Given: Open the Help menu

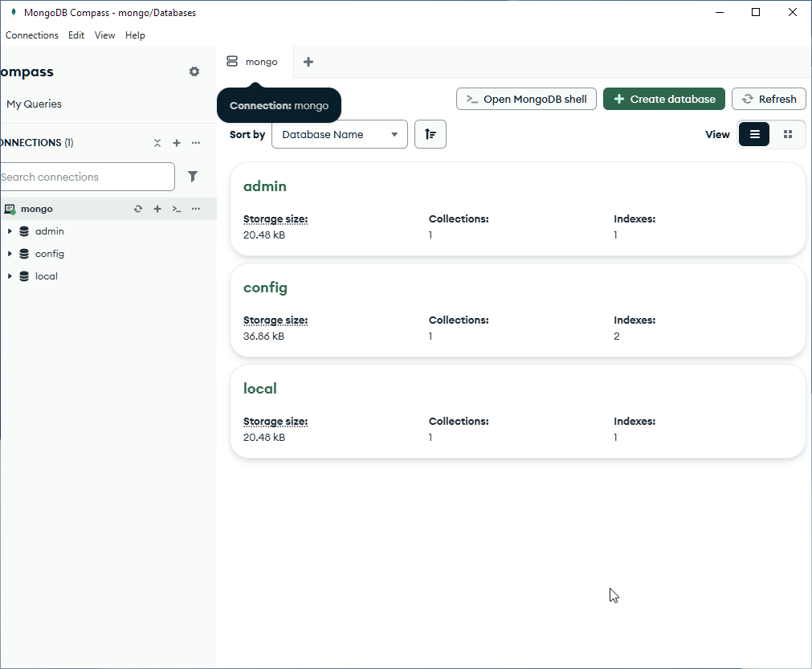Looking at the screenshot, I should coord(135,35).
